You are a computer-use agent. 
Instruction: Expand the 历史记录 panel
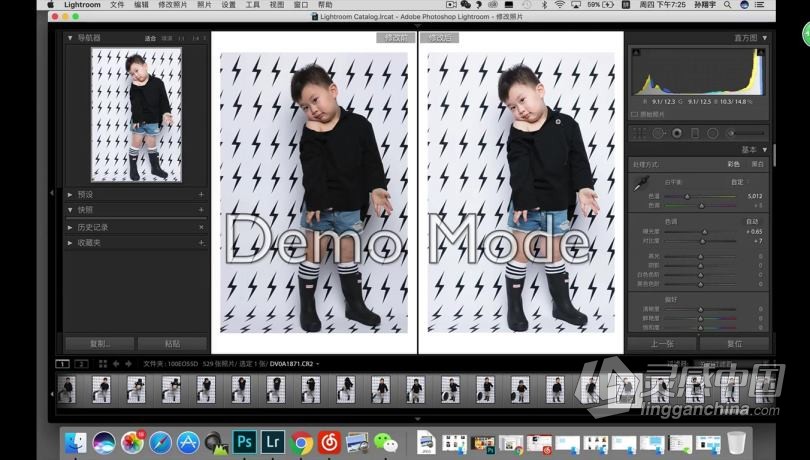(x=70, y=227)
